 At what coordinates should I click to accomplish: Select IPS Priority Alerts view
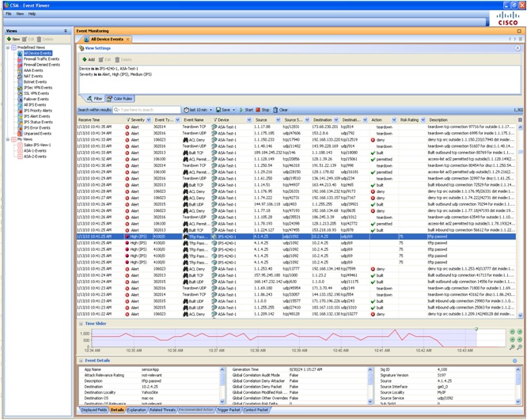(x=38, y=111)
